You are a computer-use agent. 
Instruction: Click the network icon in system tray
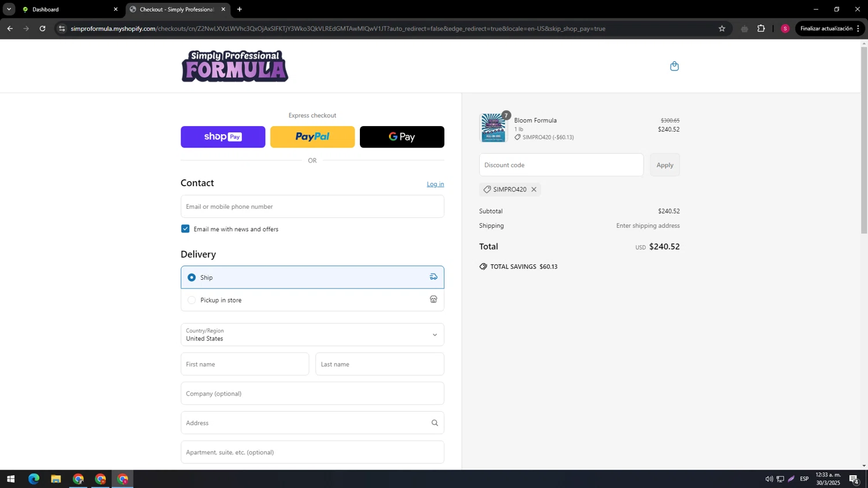[x=780, y=479]
